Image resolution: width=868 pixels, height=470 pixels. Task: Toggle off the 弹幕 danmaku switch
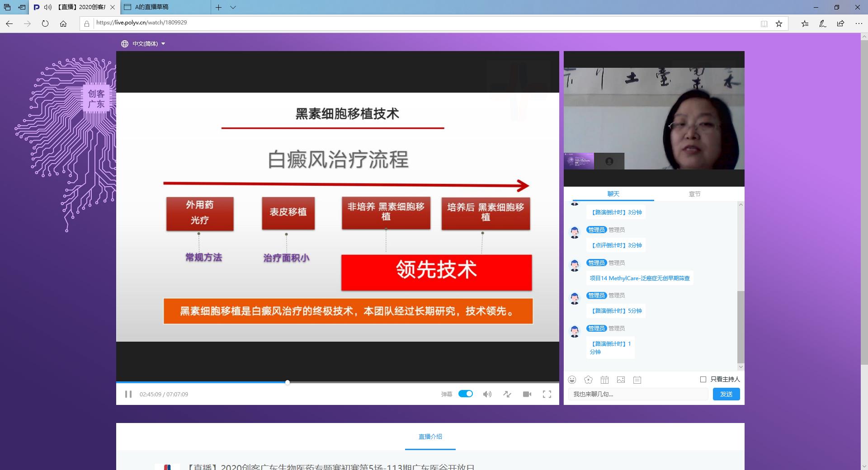click(466, 394)
